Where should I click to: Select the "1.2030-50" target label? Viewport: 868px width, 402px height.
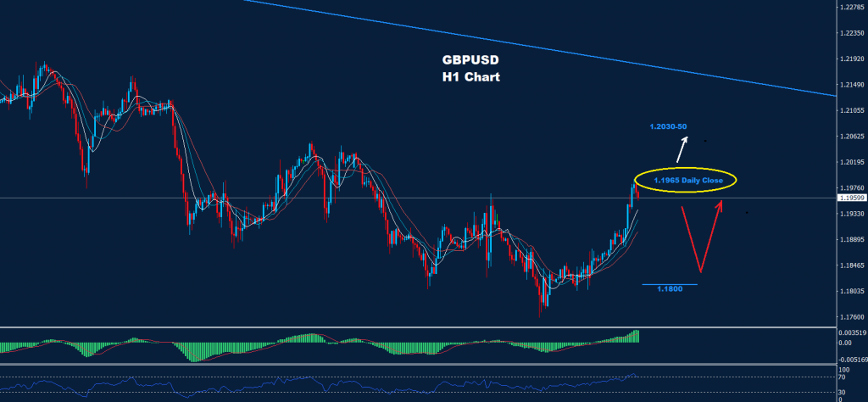coord(668,127)
